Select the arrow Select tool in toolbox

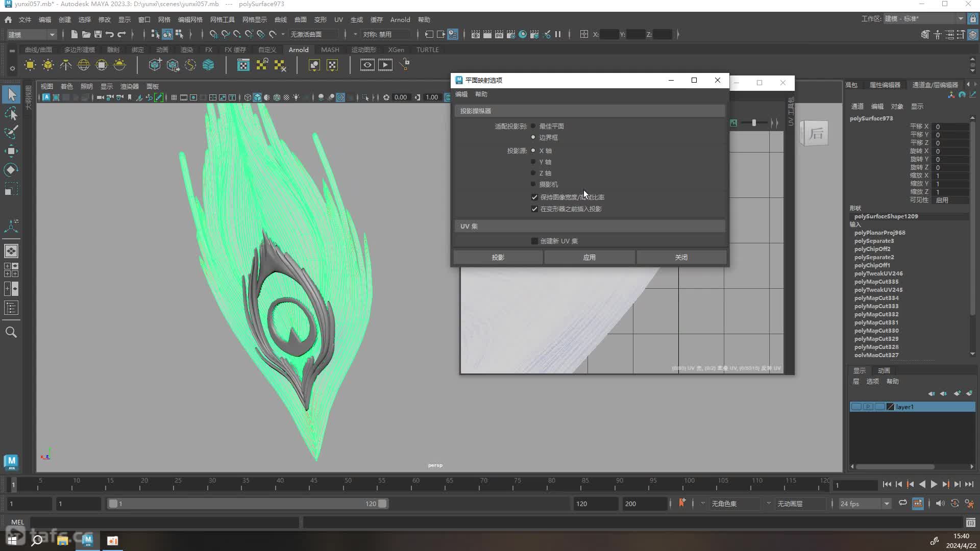tap(11, 94)
